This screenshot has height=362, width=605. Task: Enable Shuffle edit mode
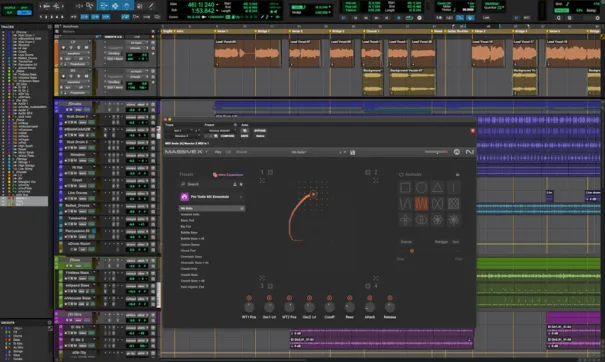pos(10,7)
